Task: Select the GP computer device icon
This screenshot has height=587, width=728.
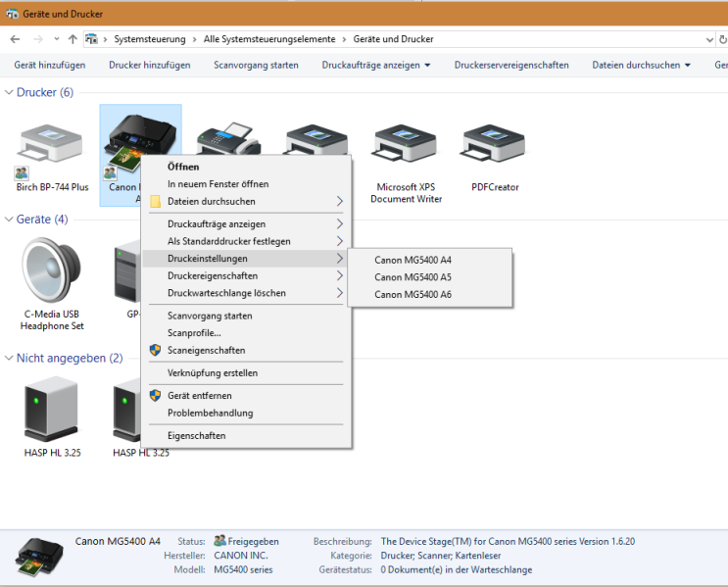Action: pyautogui.click(x=127, y=270)
